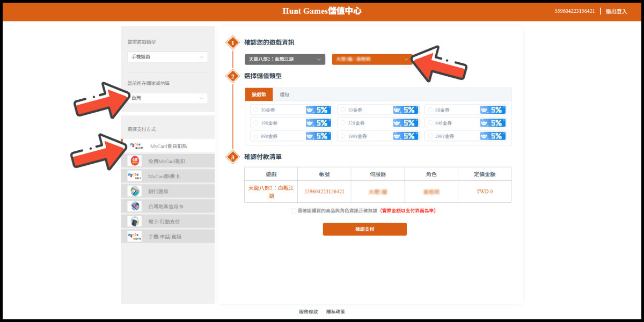The image size is (644, 322).
Task: Open the 天龍八部2：血戰江湖 game dropdown
Action: tap(284, 59)
